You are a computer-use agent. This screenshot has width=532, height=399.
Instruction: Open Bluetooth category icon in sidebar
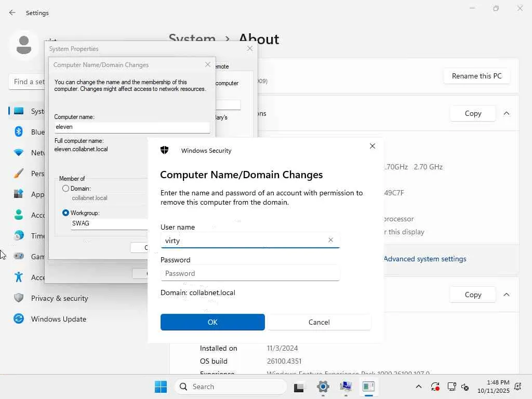click(x=19, y=131)
